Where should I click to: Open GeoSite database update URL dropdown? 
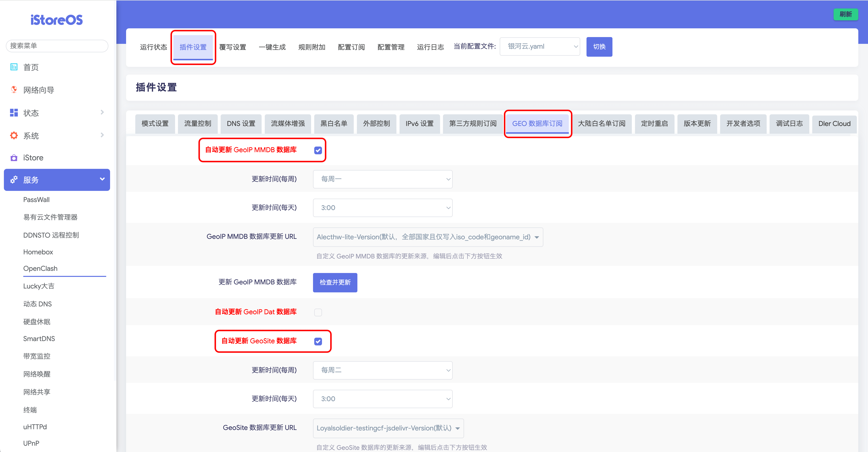388,428
